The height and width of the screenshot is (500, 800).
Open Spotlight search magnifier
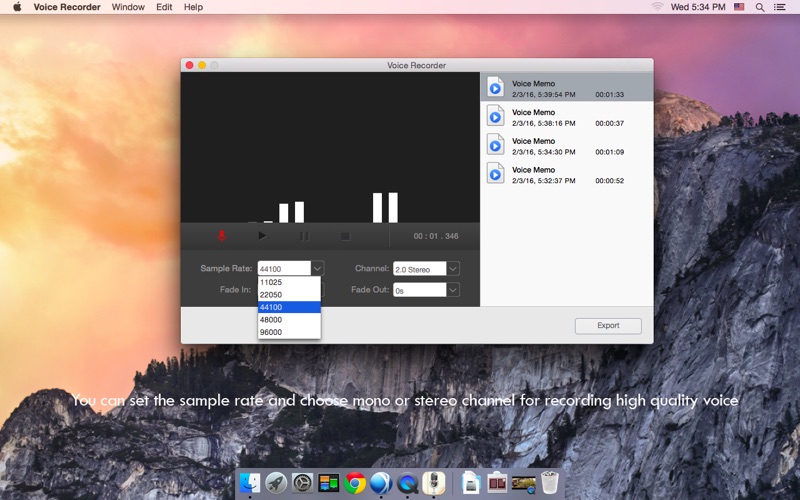pyautogui.click(x=760, y=7)
